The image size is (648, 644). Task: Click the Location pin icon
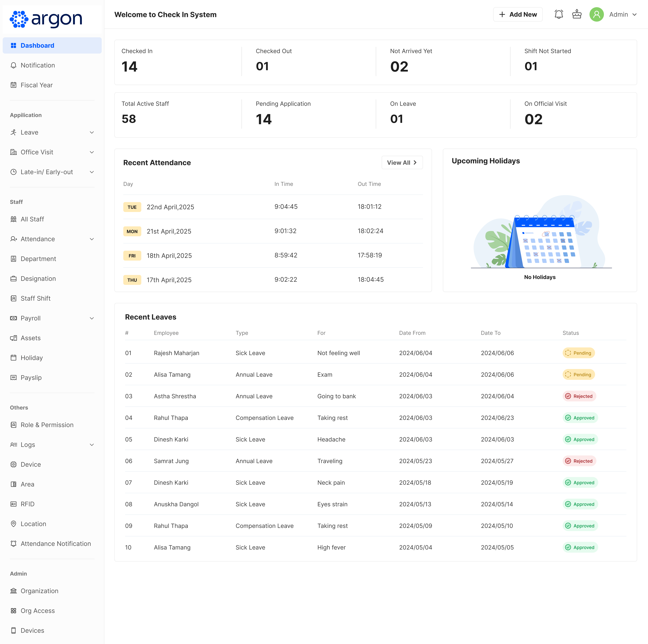[13, 524]
